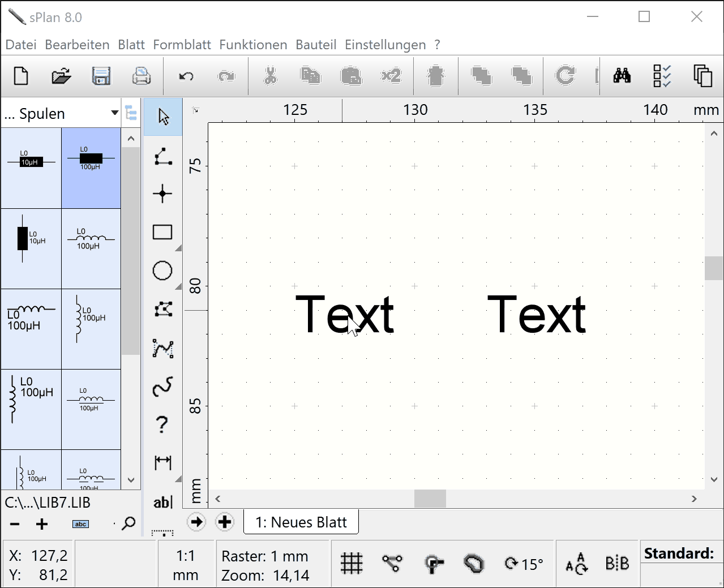This screenshot has height=588, width=724.
Task: Pick the vertical 10µH black inductor thumbnail
Action: click(x=31, y=249)
